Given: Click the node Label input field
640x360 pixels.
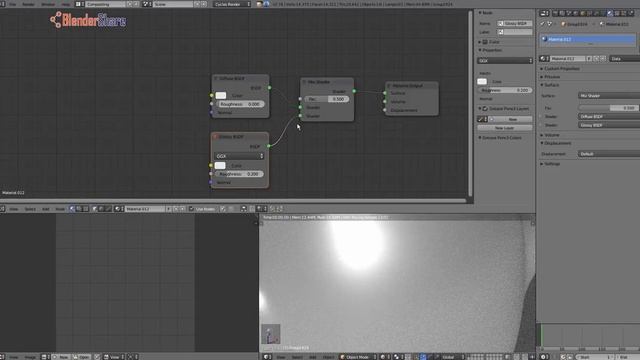Looking at the screenshot, I should click(x=515, y=32).
